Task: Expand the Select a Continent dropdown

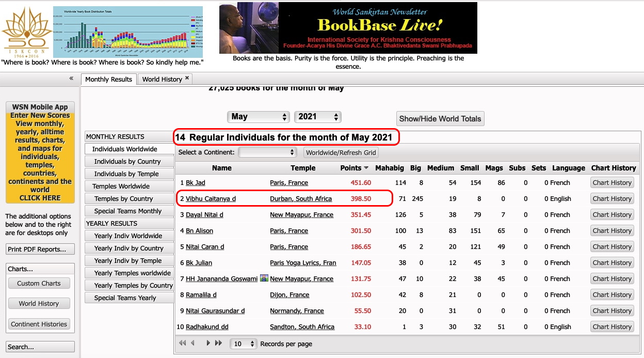Action: pos(267,152)
